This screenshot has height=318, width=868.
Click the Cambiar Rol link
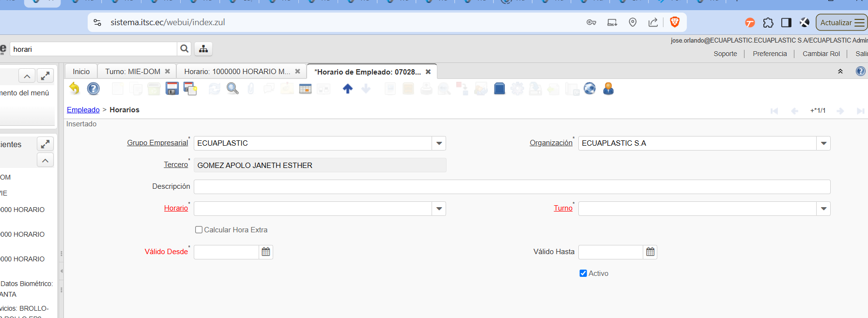click(821, 54)
